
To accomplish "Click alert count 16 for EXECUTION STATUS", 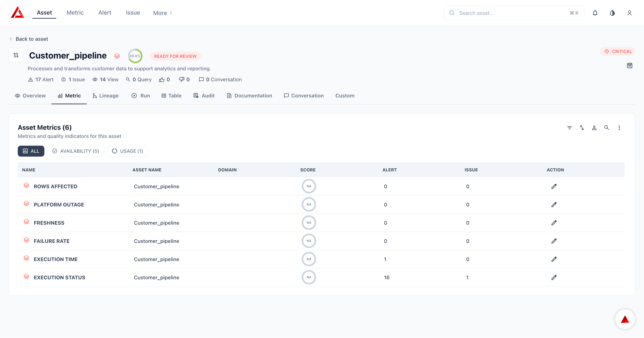I will 387,277.
